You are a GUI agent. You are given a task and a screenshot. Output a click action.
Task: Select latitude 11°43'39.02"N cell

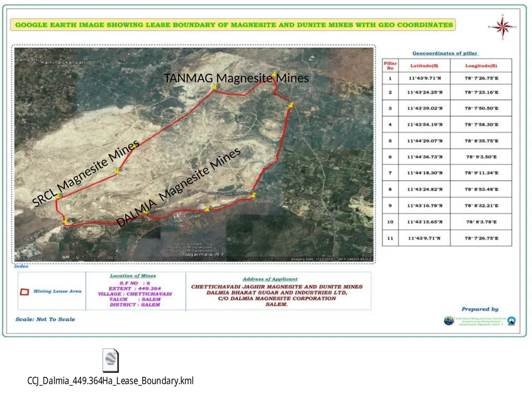coord(424,108)
